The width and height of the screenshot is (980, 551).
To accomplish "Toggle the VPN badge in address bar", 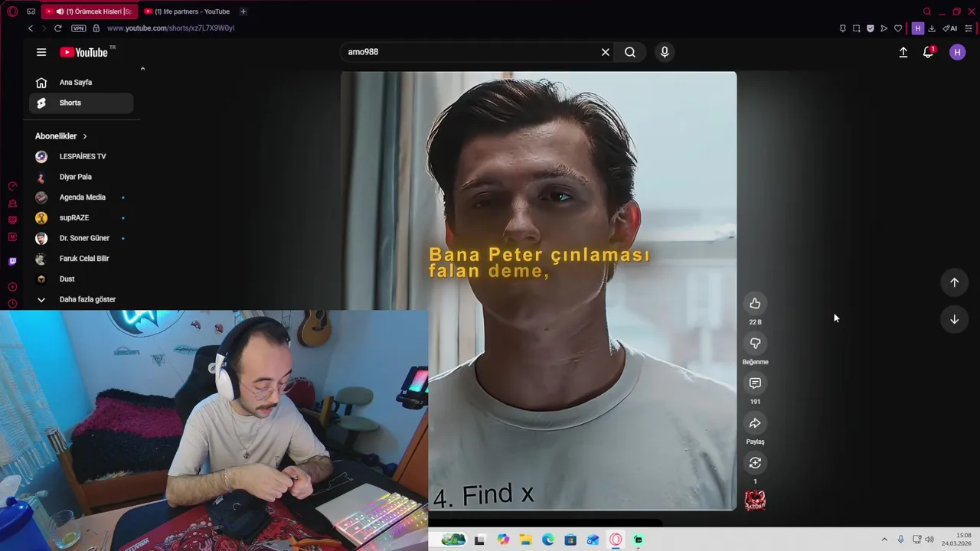I will 78,28.
